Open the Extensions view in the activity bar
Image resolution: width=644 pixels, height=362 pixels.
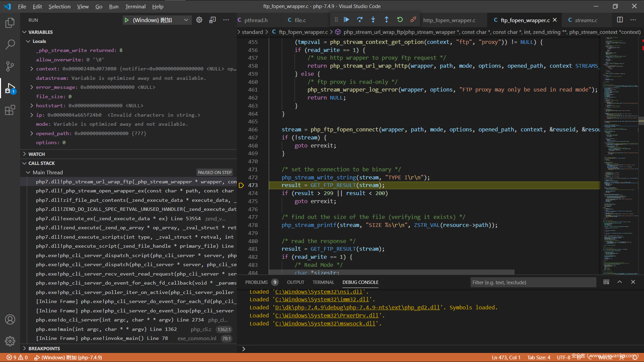(x=10, y=110)
